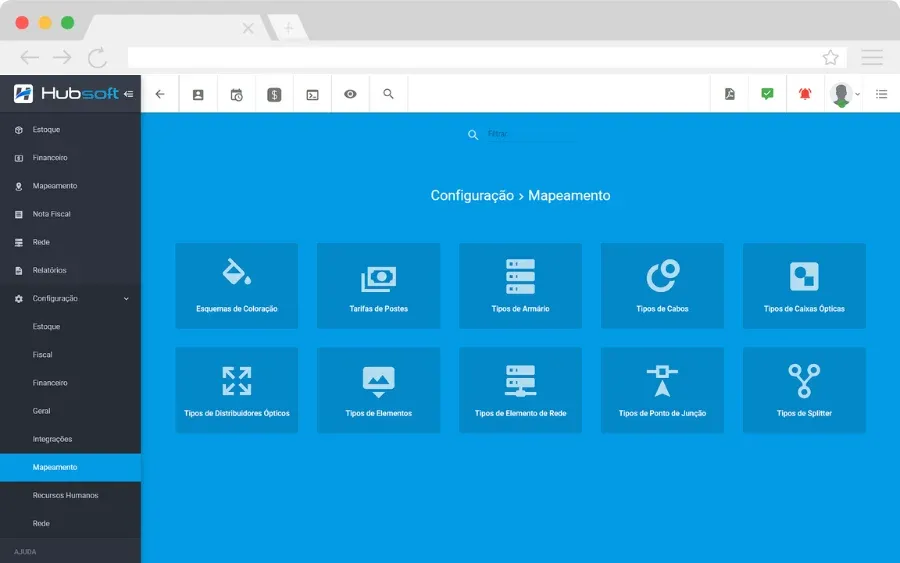
Task: Open Financeiro in the main sidebar menu
Action: coord(70,158)
